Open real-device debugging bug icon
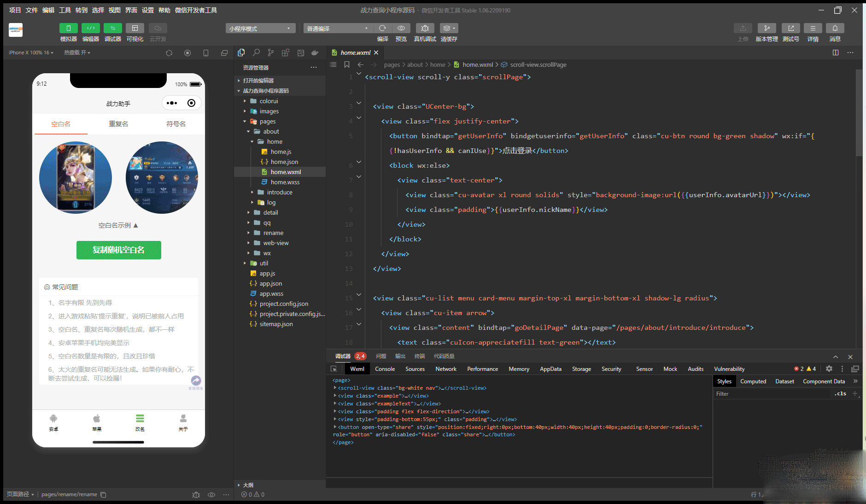866x504 pixels. pos(425,28)
